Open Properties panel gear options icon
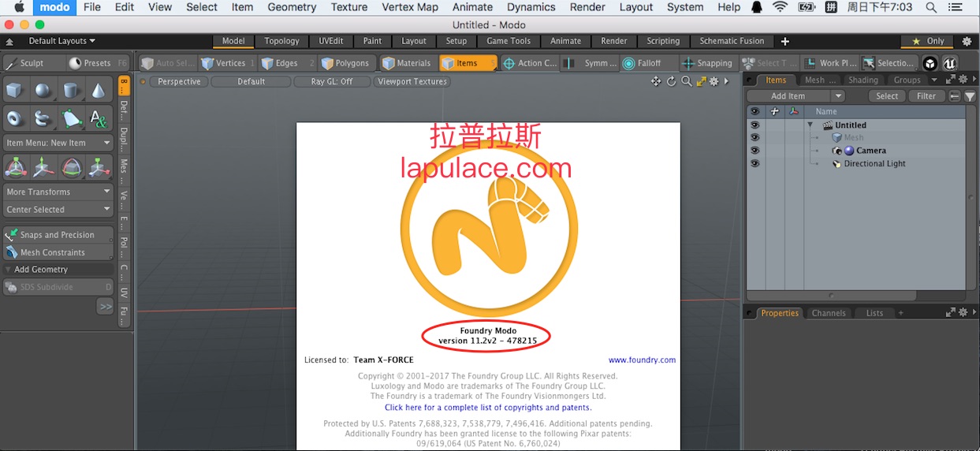The image size is (980, 451). (963, 312)
